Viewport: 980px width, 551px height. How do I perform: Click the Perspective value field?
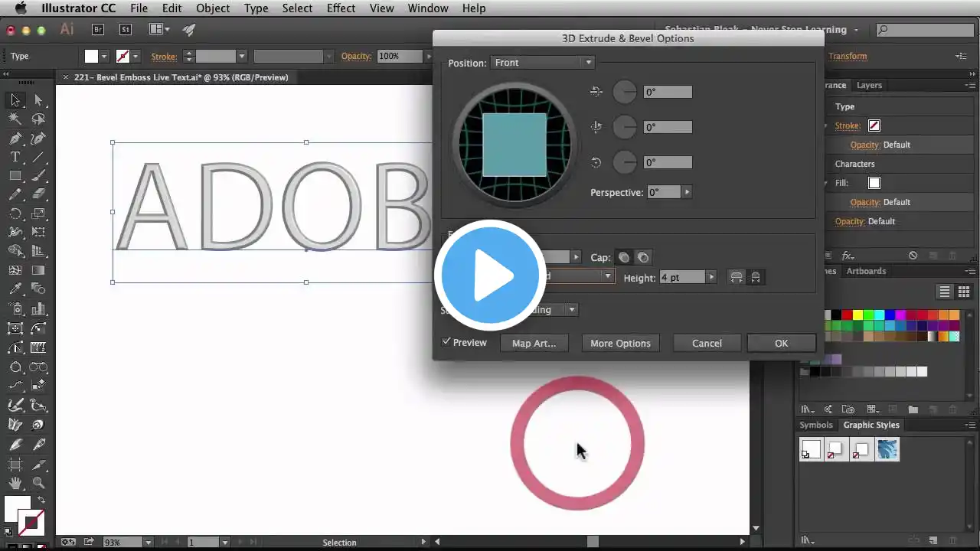(x=664, y=192)
